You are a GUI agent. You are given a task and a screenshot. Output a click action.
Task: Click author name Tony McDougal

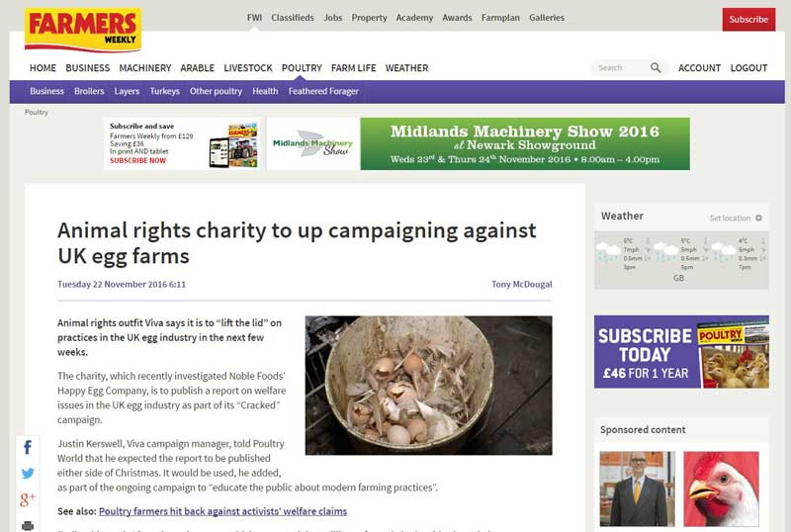[x=522, y=284]
